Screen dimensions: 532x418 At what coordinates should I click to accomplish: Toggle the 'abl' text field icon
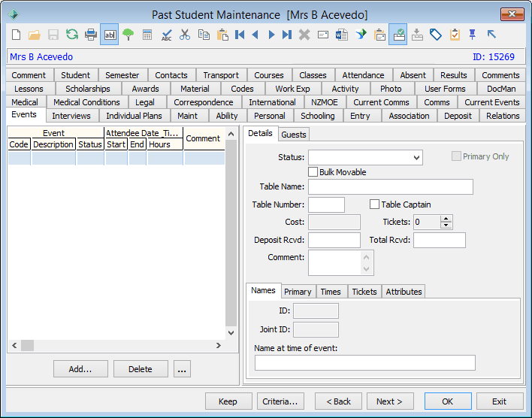pyautogui.click(x=109, y=35)
